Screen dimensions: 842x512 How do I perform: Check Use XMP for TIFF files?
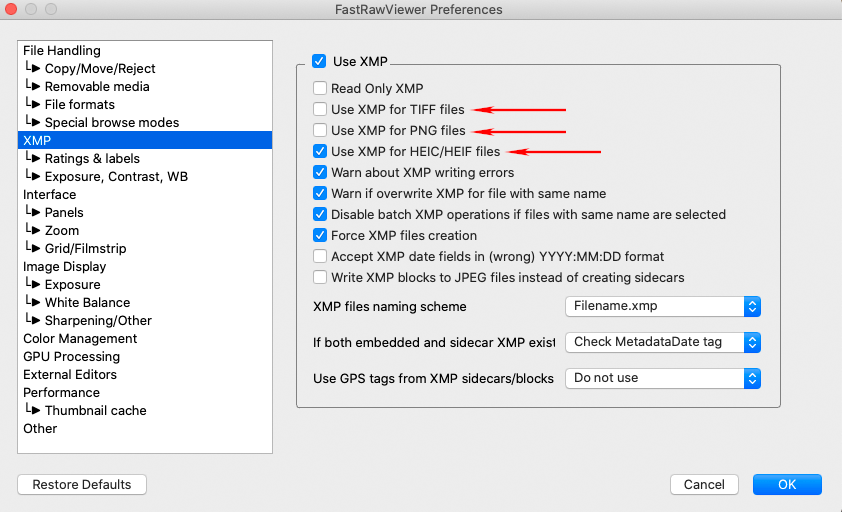tap(320, 109)
